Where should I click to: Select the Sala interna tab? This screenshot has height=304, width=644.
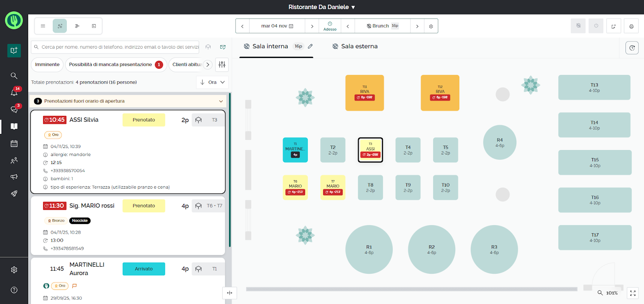(x=270, y=46)
